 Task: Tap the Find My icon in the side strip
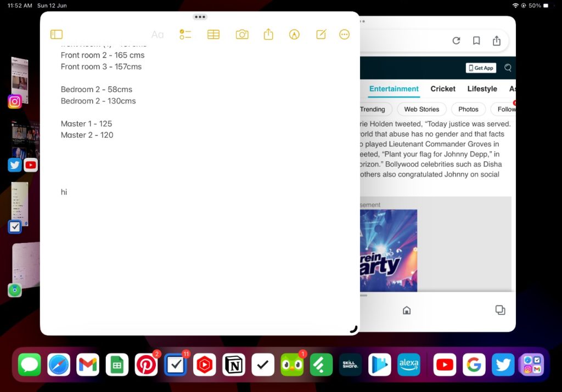point(15,291)
